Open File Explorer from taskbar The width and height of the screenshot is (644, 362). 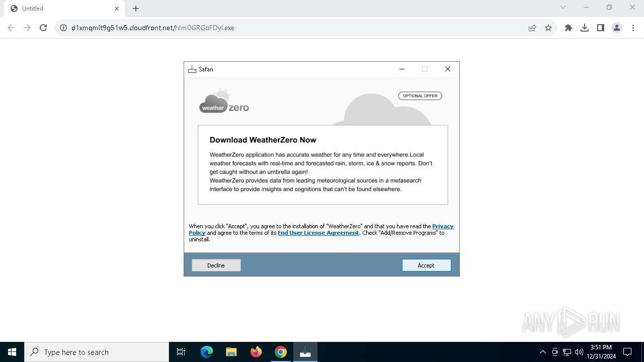click(231, 352)
